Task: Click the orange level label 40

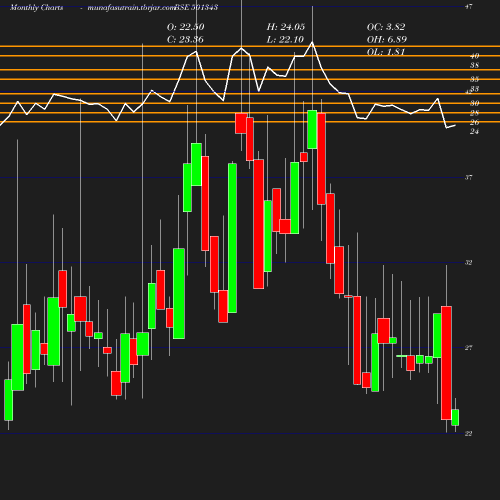Action: point(475,56)
